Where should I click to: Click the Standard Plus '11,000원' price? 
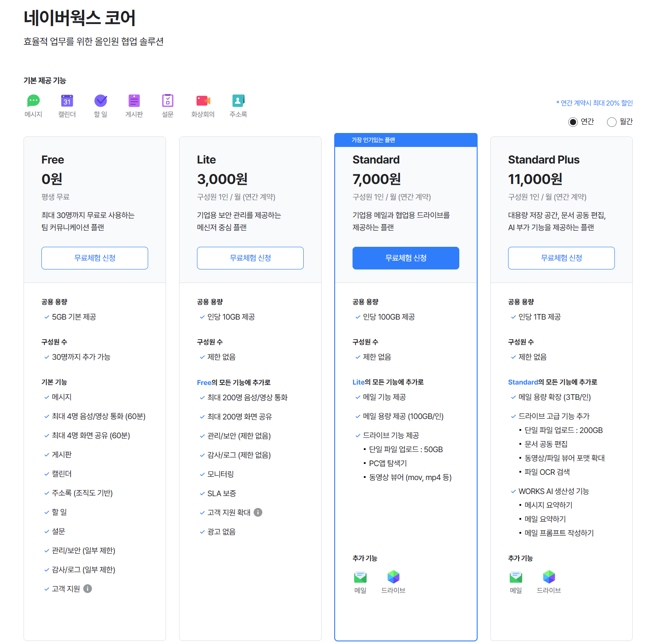tap(535, 179)
